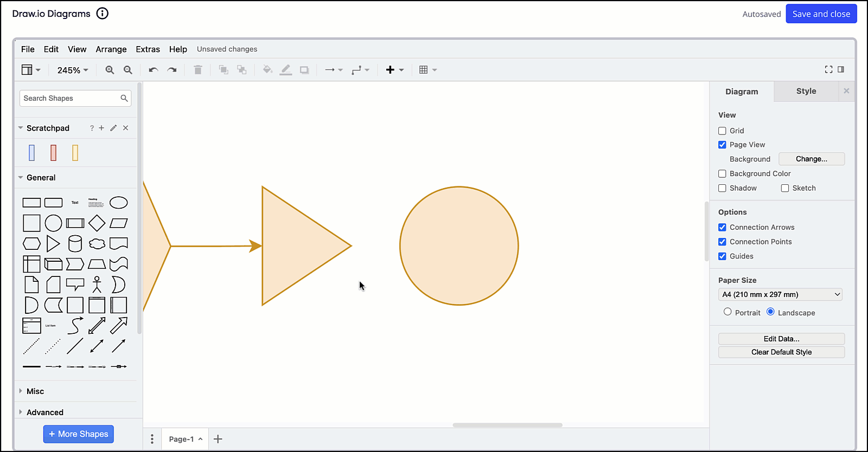
Task: Open the Arrange menu
Action: pos(111,49)
